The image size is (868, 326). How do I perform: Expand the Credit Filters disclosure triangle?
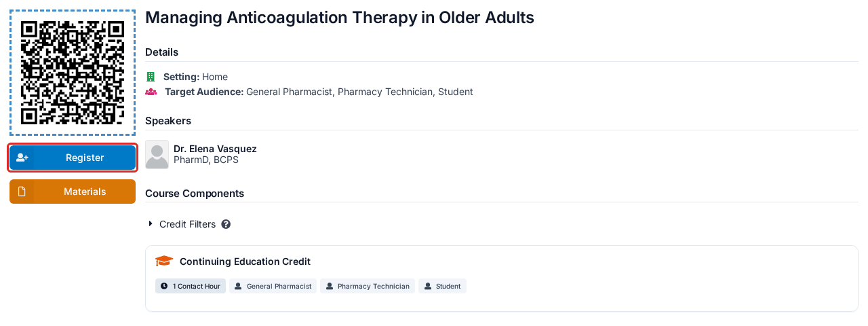click(151, 224)
